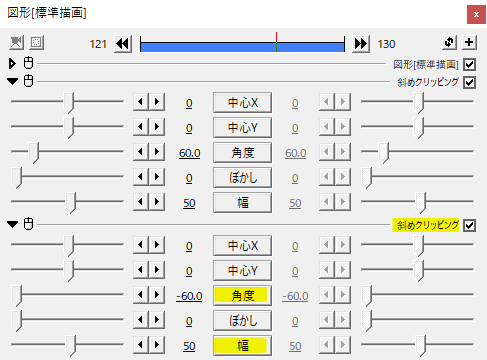Screen dimensions: 487x360
Task: Click the first 中心X button
Action: pyautogui.click(x=242, y=103)
